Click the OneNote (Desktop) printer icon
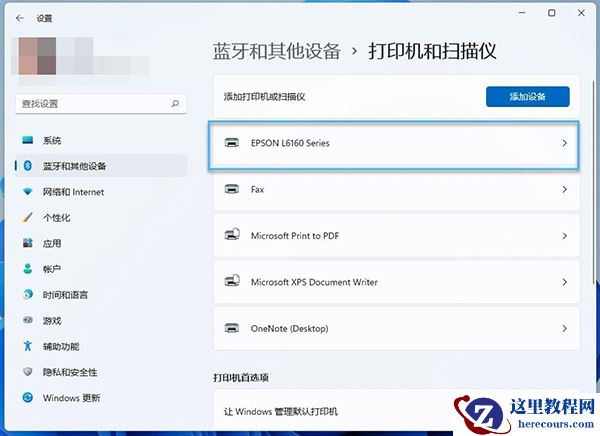Image resolution: width=600 pixels, height=436 pixels. (x=232, y=328)
